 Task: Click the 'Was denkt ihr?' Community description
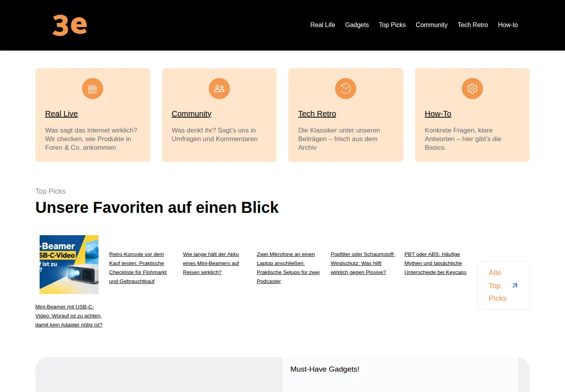tap(215, 134)
